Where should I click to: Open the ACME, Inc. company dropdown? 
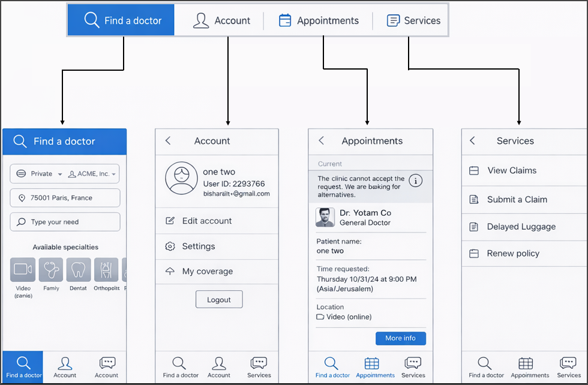92,174
